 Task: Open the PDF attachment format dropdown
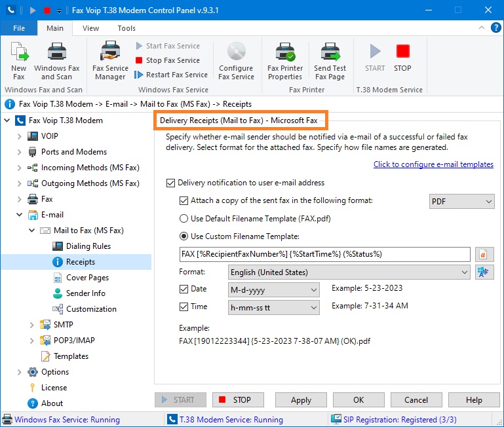coord(461,202)
